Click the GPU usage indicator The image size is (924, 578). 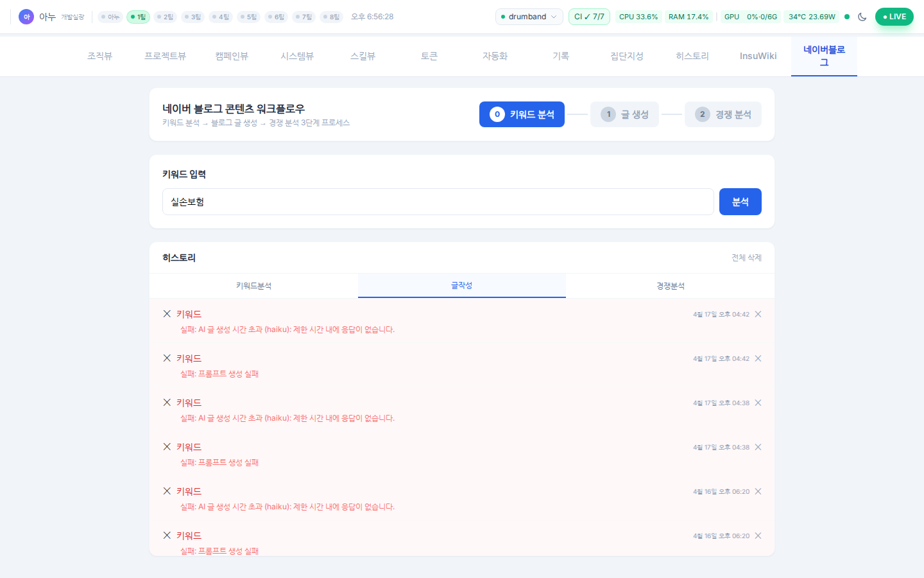(x=749, y=17)
